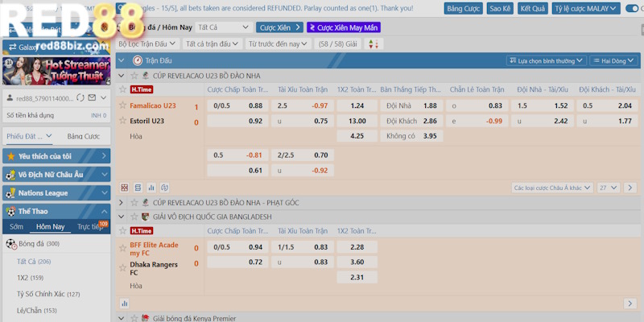Select Đội Khách next goal odds 2.86
The width and height of the screenshot is (644, 322).
click(x=411, y=121)
